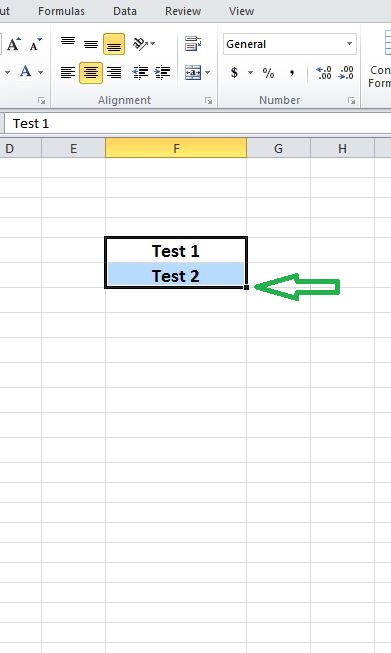Open the General number format dropdown
This screenshot has height=653, width=391.
coord(349,44)
